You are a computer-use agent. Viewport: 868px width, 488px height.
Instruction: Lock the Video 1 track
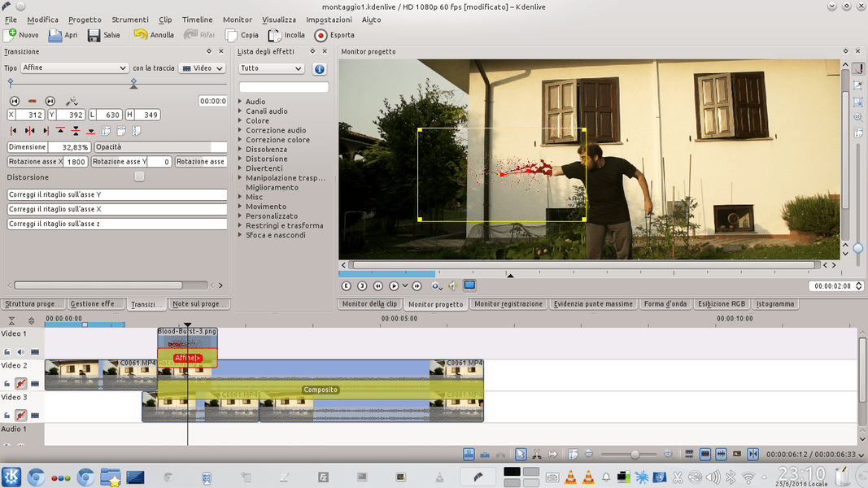pyautogui.click(x=6, y=351)
